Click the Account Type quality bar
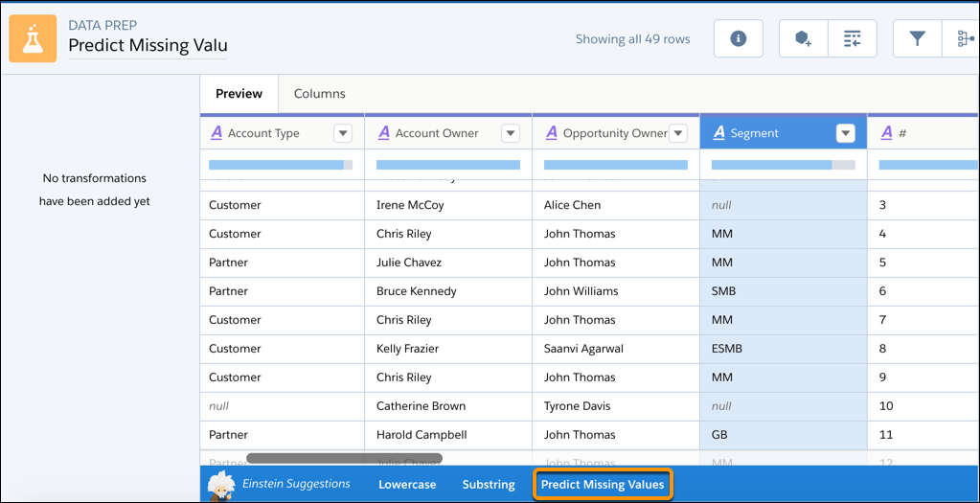The height and width of the screenshot is (503, 980). click(281, 165)
